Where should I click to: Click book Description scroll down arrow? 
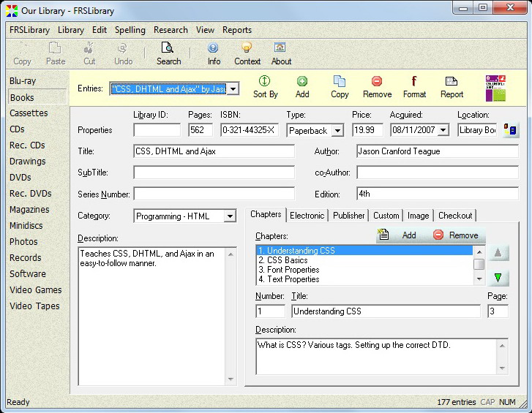(x=231, y=379)
